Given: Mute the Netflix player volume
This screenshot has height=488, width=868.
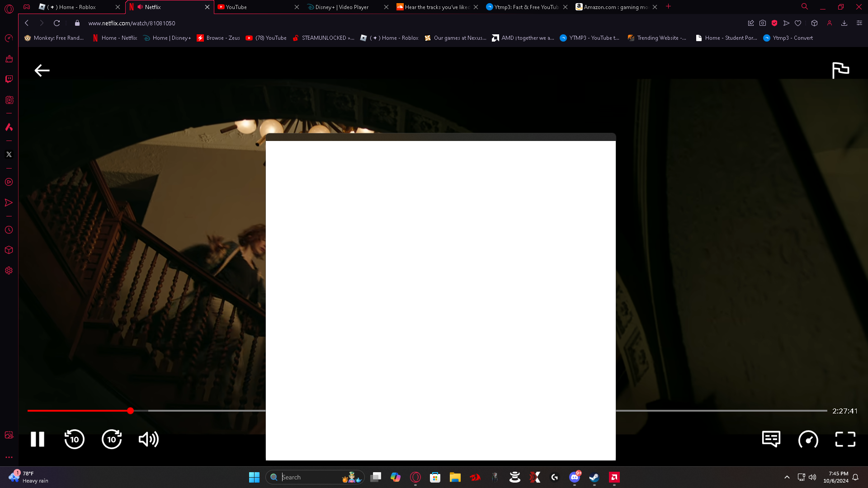Looking at the screenshot, I should pyautogui.click(x=148, y=439).
